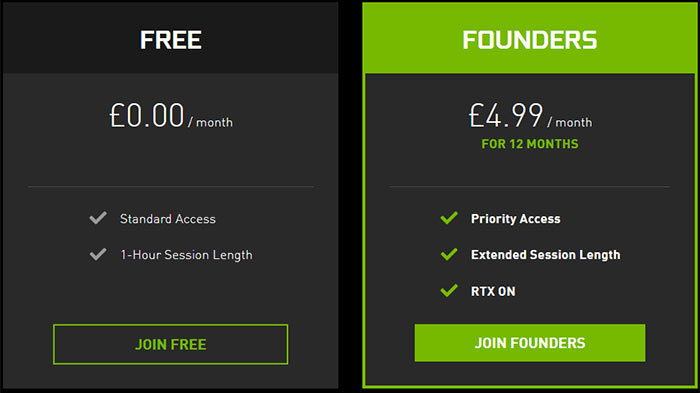The width and height of the screenshot is (700, 393).
Task: Click the JOIN FOUNDERS button
Action: tap(530, 343)
